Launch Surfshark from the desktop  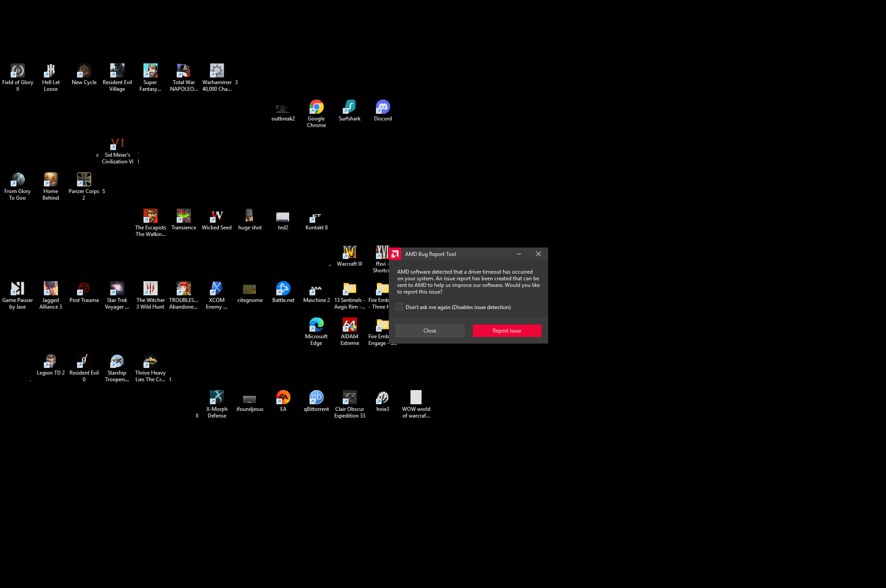point(349,108)
